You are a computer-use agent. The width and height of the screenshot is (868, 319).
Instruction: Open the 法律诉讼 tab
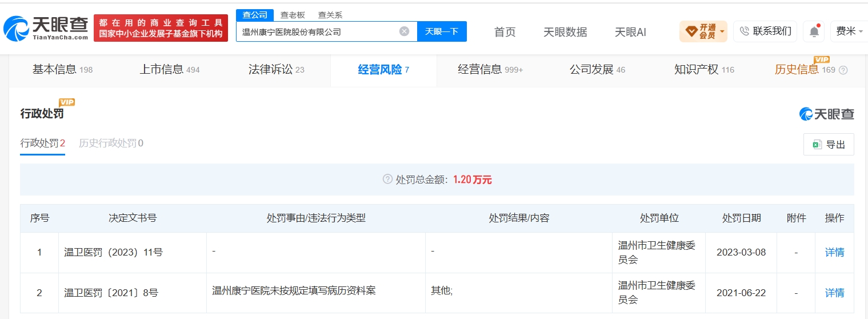click(x=277, y=70)
